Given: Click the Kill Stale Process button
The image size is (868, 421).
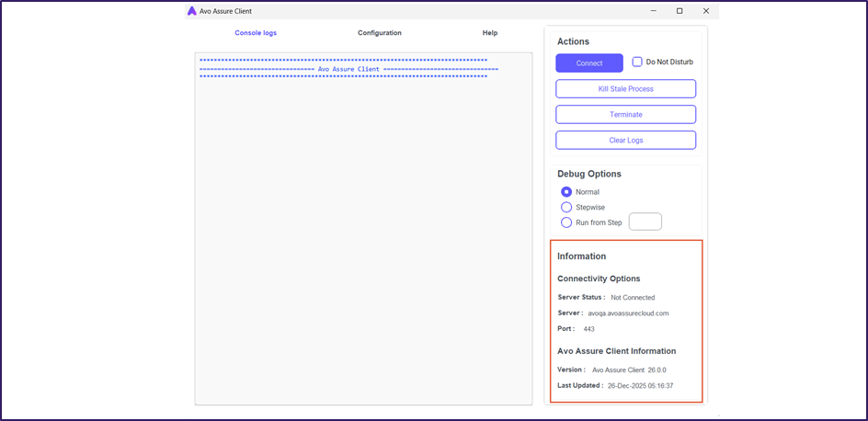Looking at the screenshot, I should tap(625, 88).
